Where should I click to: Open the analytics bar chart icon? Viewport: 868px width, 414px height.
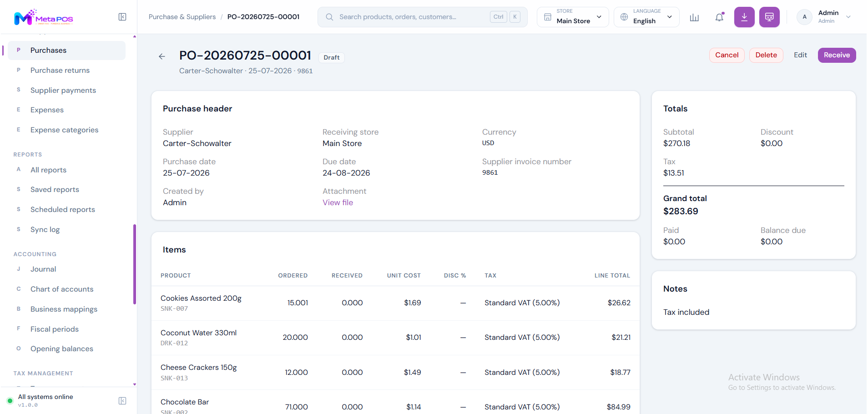[694, 17]
